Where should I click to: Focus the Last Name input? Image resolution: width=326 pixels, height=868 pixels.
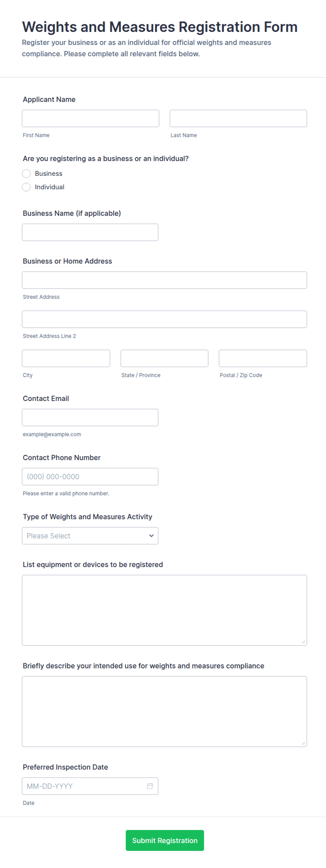(x=238, y=118)
